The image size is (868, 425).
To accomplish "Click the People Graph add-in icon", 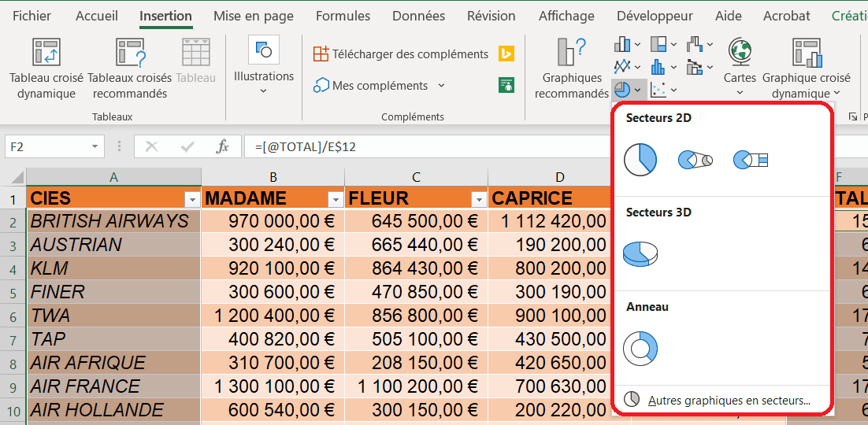I will coord(506,85).
